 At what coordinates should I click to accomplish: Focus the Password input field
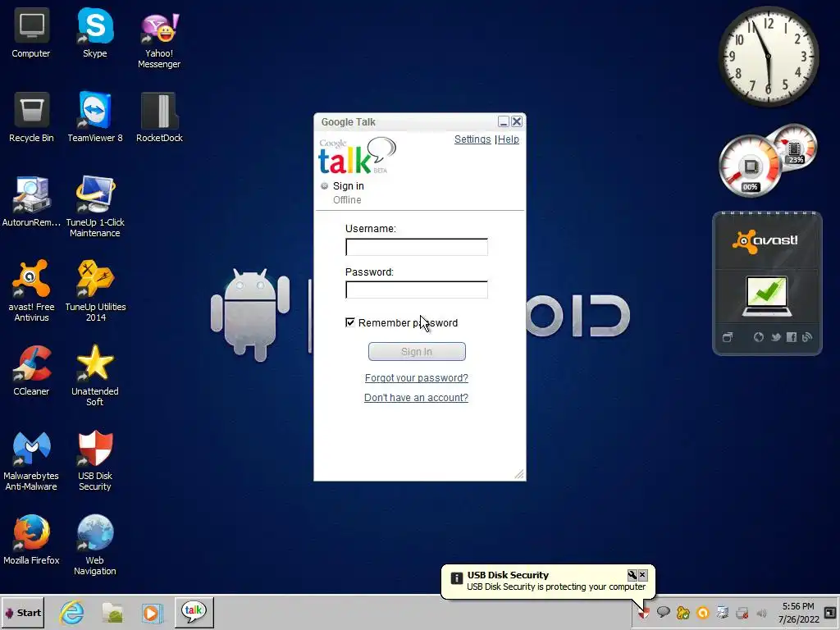417,290
